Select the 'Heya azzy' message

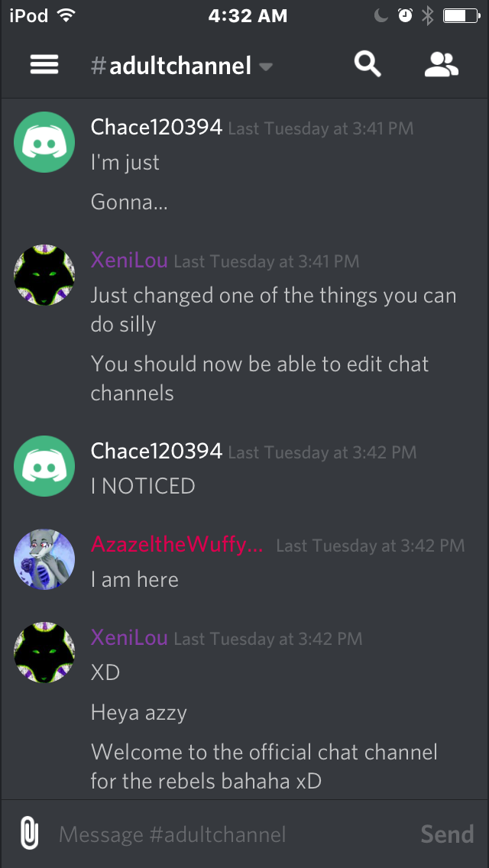click(138, 712)
